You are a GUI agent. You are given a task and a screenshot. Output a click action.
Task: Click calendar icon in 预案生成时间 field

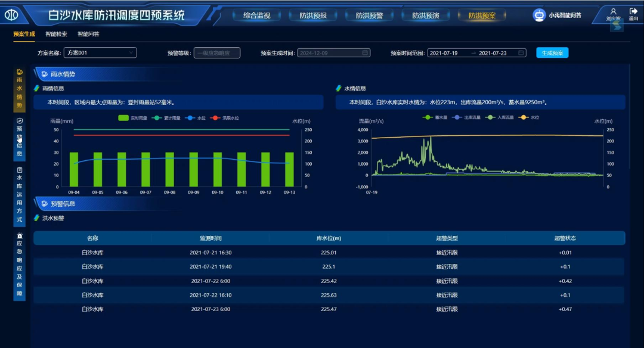click(x=365, y=53)
